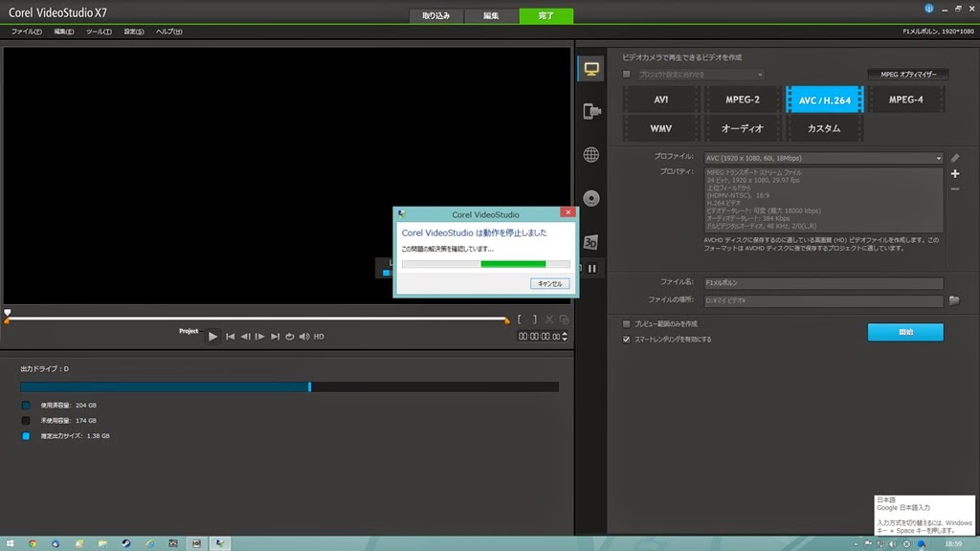The height and width of the screenshot is (551, 980).
Task: Open the system volume speaker icon
Action: click(x=303, y=337)
